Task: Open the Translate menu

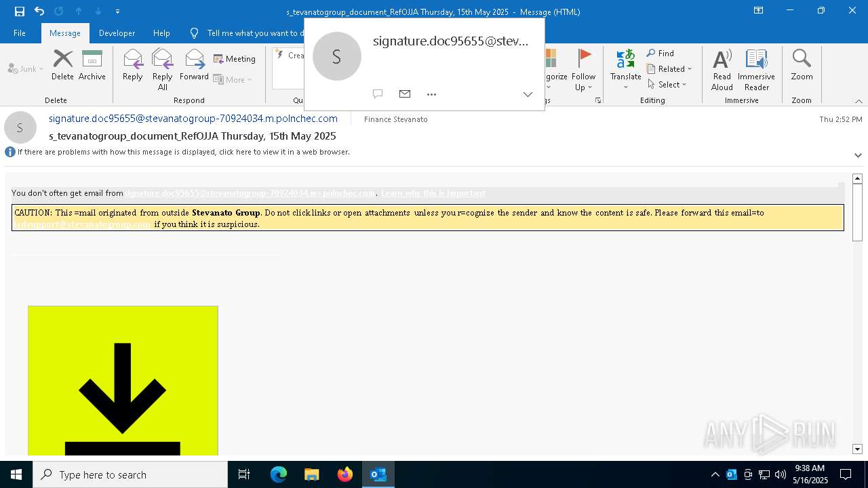Action: click(x=625, y=69)
